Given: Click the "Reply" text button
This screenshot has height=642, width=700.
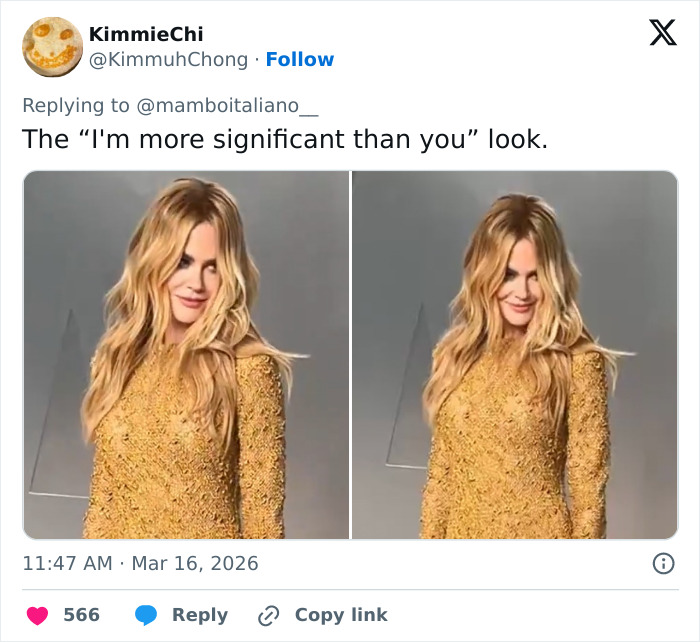Looking at the screenshot, I should click(x=199, y=615).
